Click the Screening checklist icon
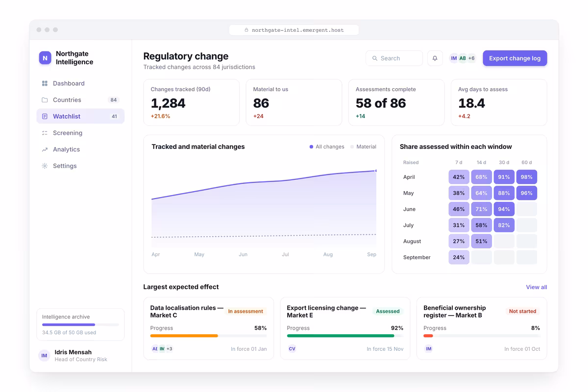Image resolution: width=588 pixels, height=392 pixels. [45, 133]
